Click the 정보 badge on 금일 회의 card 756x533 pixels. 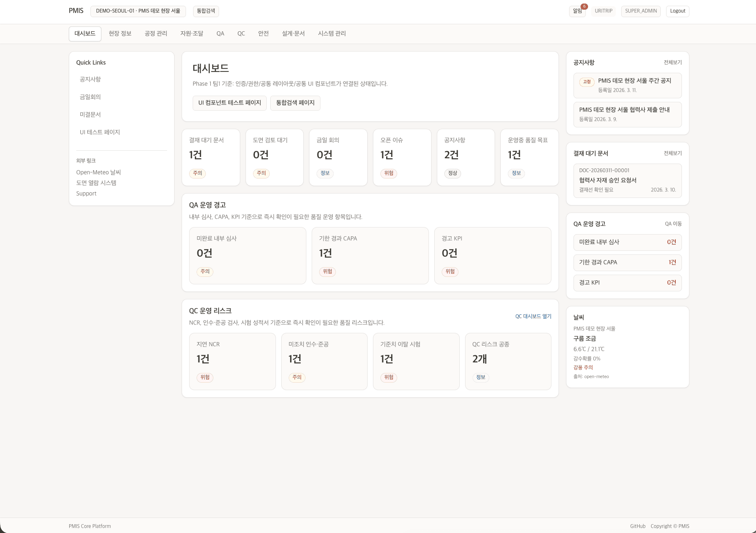325,173
